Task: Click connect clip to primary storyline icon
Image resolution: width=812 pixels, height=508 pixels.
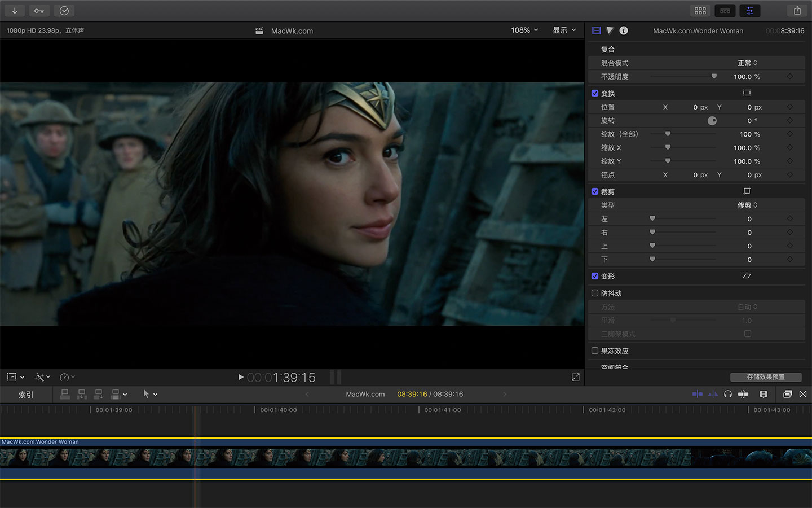Action: [65, 394]
